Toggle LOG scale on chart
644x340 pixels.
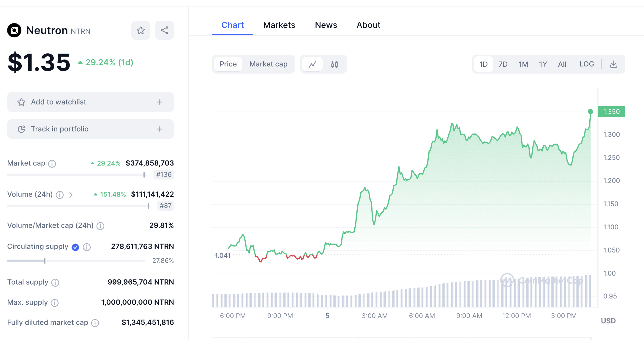pyautogui.click(x=587, y=64)
